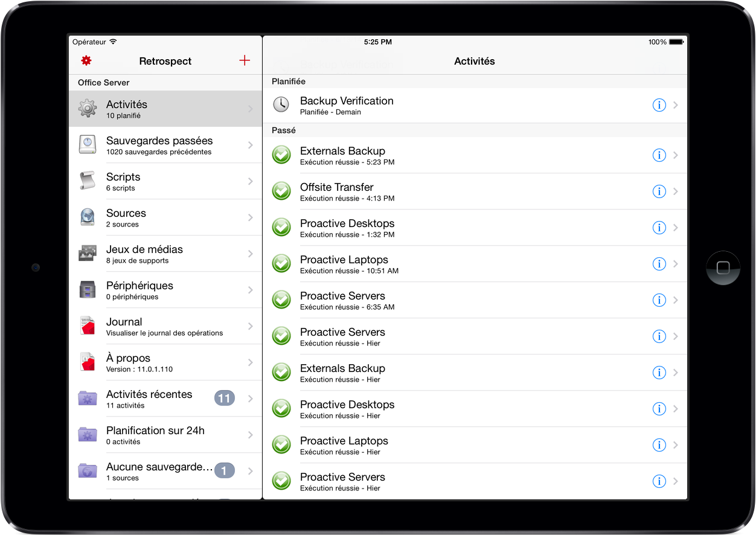Tap the Planification sur 24h folder icon
The height and width of the screenshot is (535, 756).
[88, 435]
